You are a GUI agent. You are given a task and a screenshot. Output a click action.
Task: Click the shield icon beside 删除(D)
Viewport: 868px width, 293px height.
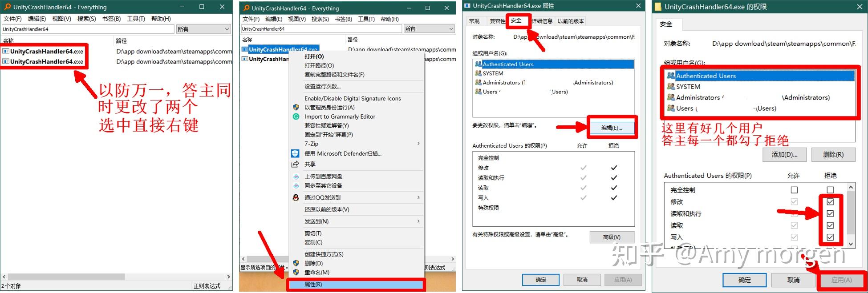pyautogui.click(x=296, y=263)
